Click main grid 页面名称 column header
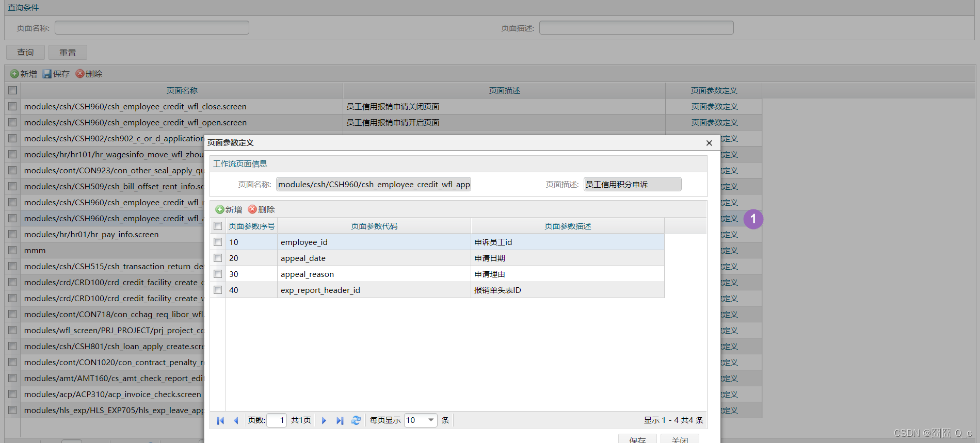This screenshot has width=980, height=443. tap(182, 90)
